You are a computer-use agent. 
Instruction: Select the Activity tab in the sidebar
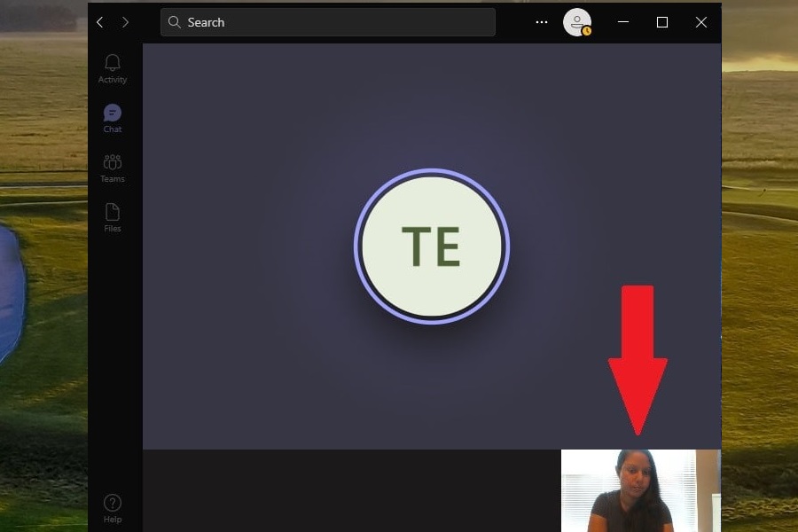click(112, 69)
